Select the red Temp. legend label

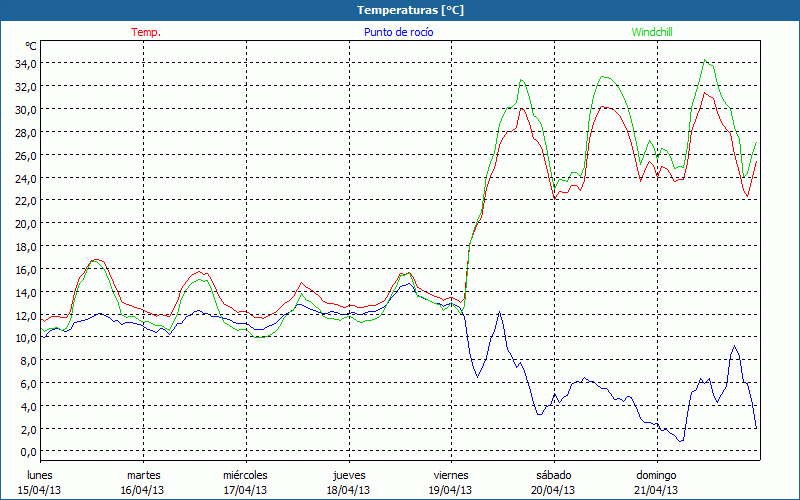(x=146, y=32)
